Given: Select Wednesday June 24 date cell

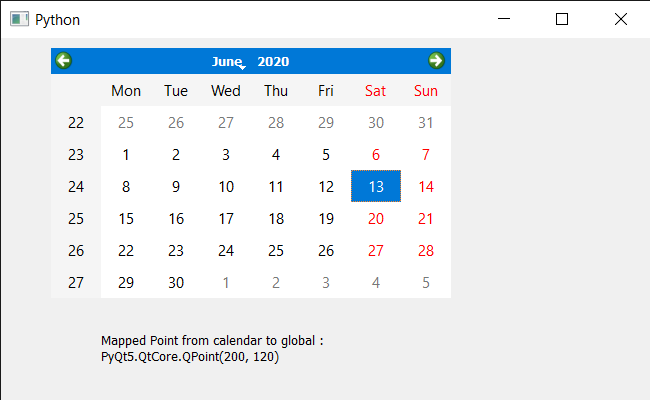Looking at the screenshot, I should click(x=226, y=250).
